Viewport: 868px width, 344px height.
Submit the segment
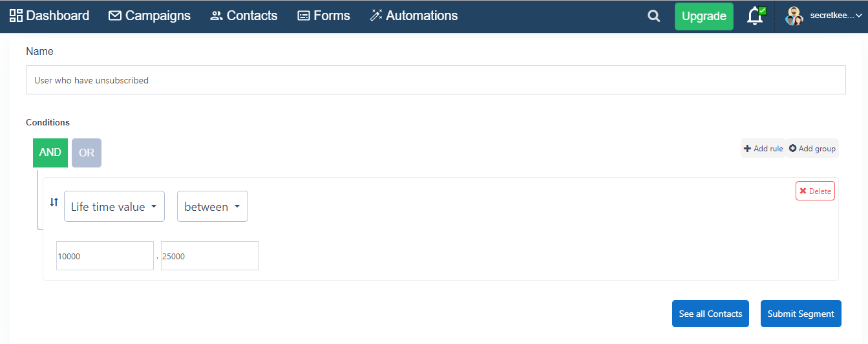[x=801, y=314]
